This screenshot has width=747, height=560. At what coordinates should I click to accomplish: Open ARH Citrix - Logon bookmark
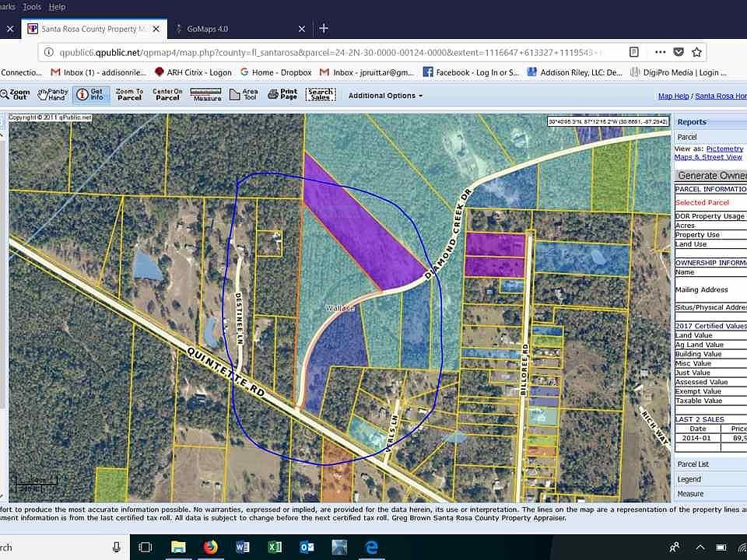194,72
